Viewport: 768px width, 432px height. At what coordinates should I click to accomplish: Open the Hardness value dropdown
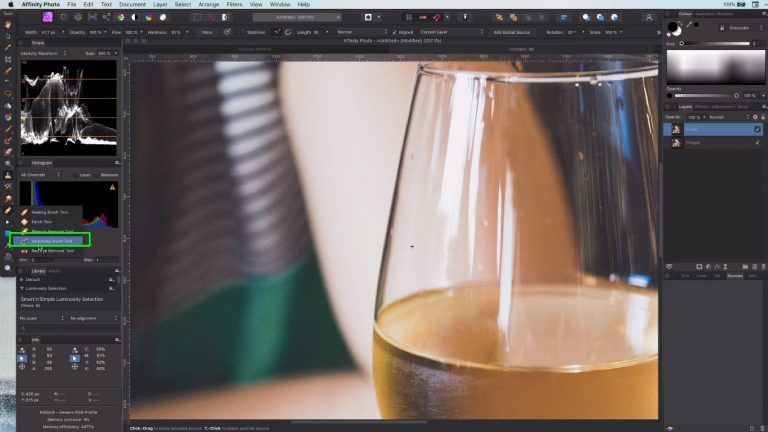pos(187,32)
